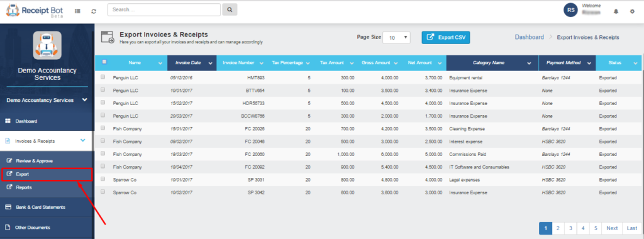Go to page 2 of results
This screenshot has width=644, height=239.
[x=558, y=228]
